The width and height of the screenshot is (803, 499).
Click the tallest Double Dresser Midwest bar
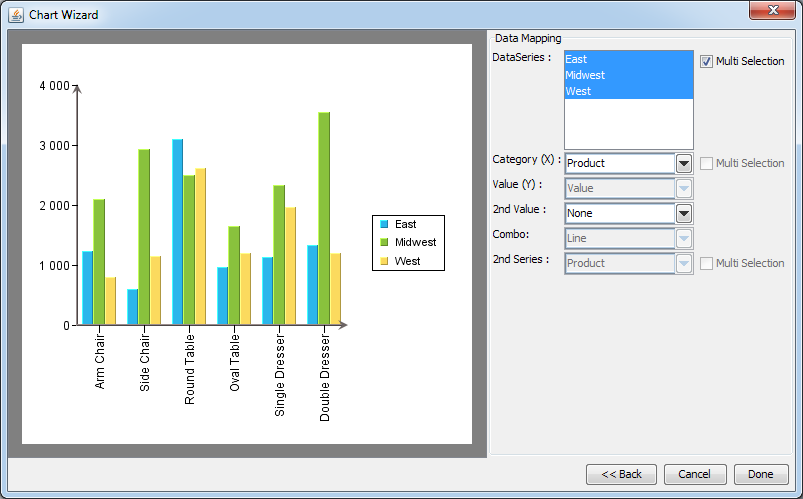pos(324,220)
